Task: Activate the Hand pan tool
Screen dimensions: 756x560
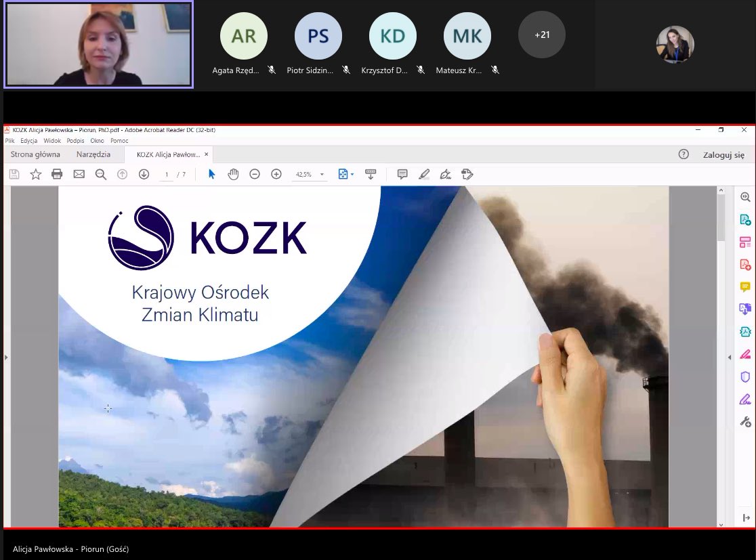Action: point(233,174)
